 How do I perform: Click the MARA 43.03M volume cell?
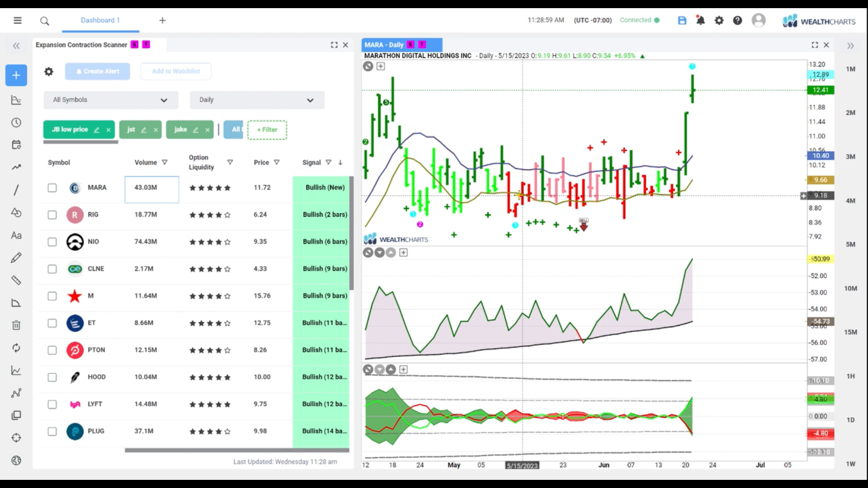tap(152, 189)
